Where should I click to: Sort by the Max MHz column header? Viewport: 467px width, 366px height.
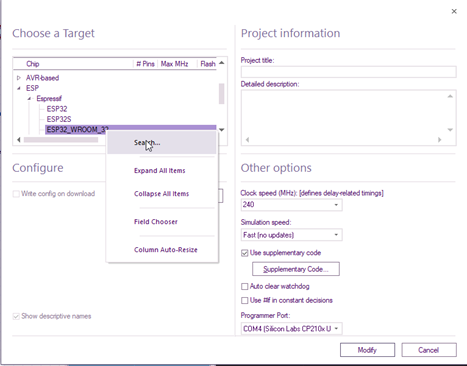click(174, 64)
